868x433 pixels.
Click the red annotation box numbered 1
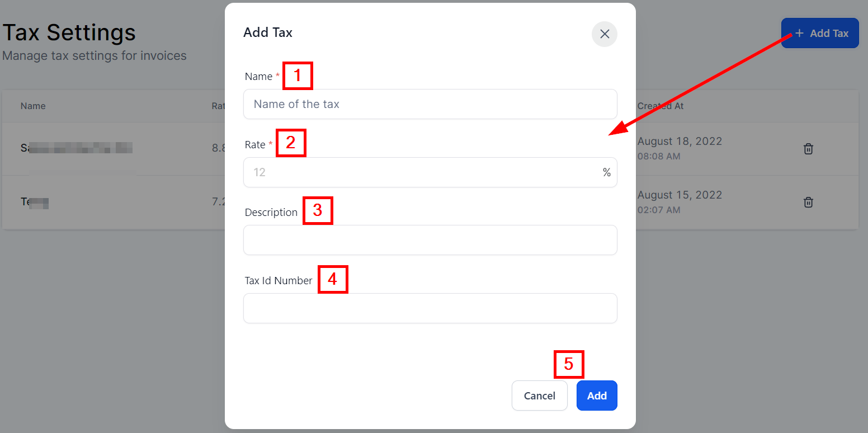pos(298,76)
